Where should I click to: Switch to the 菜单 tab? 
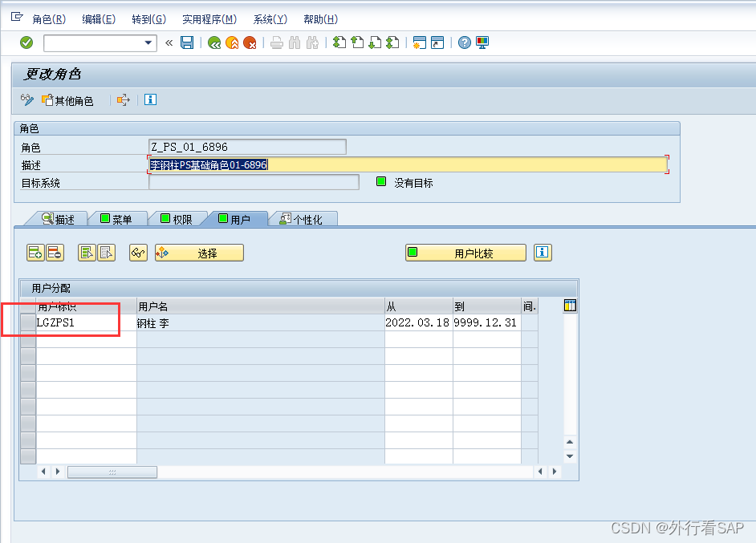(x=116, y=219)
